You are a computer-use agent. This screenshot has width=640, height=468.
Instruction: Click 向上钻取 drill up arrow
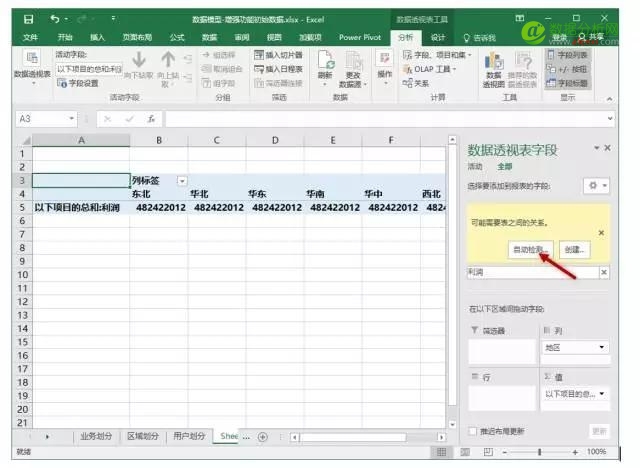[168, 67]
